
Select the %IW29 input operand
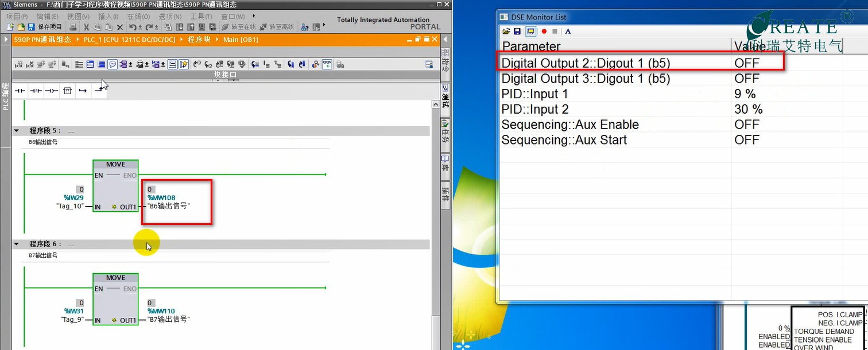click(x=74, y=198)
